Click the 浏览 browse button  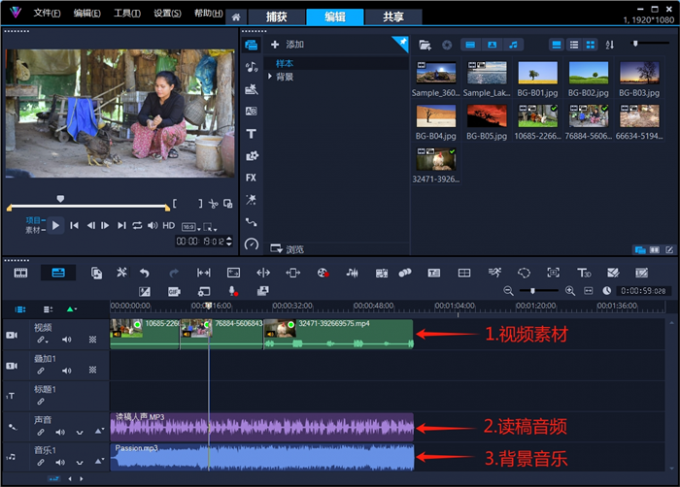pyautogui.click(x=288, y=249)
